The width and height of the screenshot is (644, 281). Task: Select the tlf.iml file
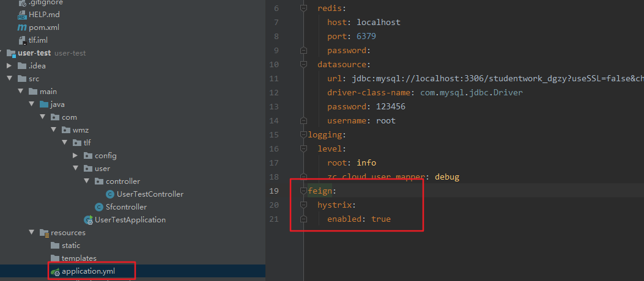38,40
